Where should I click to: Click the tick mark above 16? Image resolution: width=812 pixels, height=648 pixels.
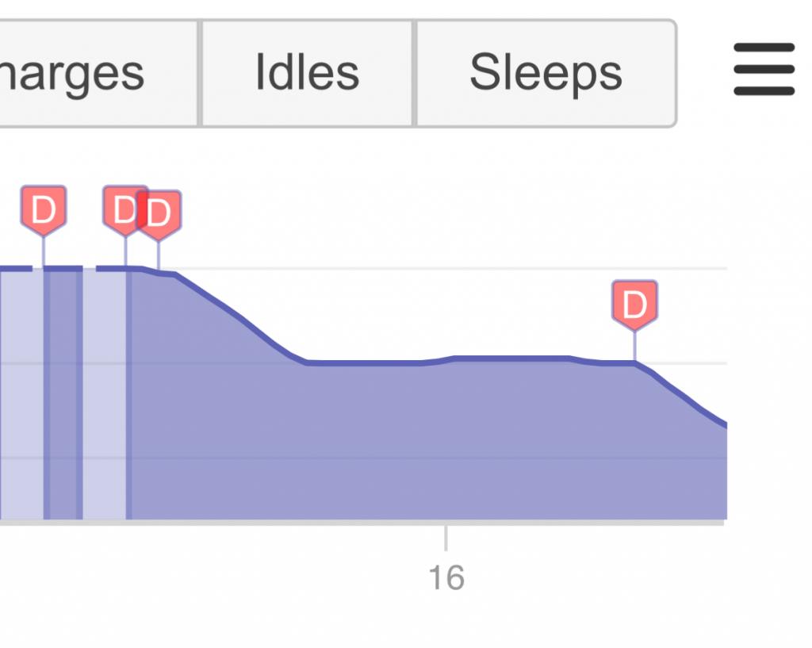[x=446, y=538]
